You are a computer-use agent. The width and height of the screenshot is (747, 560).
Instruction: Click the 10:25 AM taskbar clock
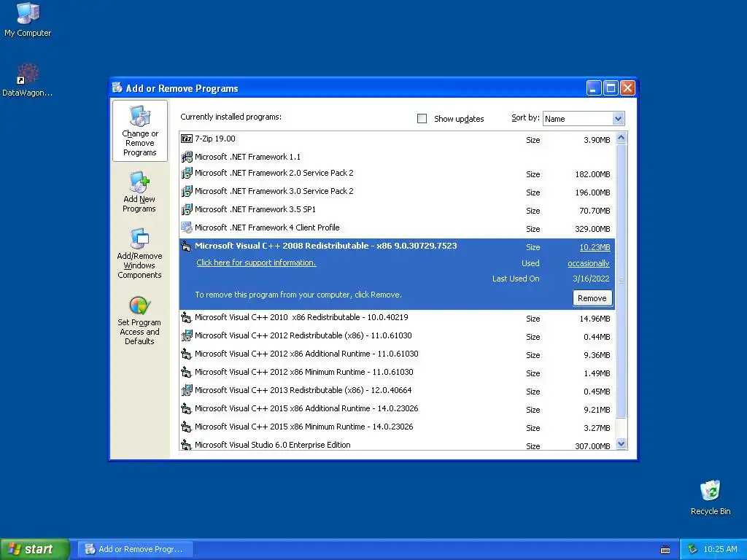pyautogui.click(x=720, y=549)
